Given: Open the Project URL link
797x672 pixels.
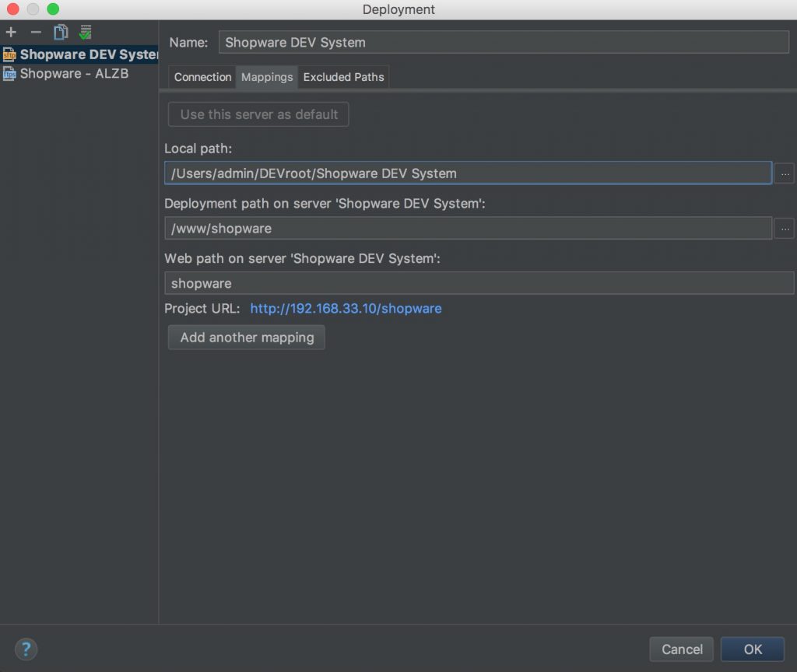Looking at the screenshot, I should (x=346, y=309).
